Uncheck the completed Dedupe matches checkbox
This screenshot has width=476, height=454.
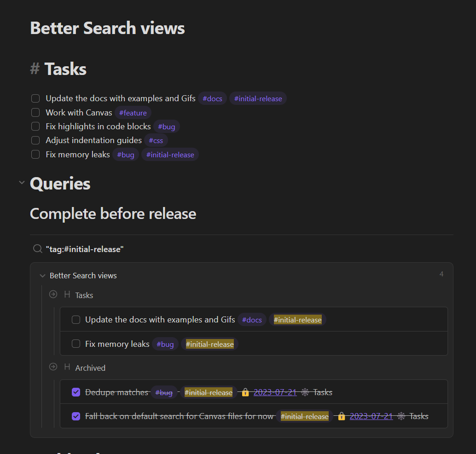[75, 392]
